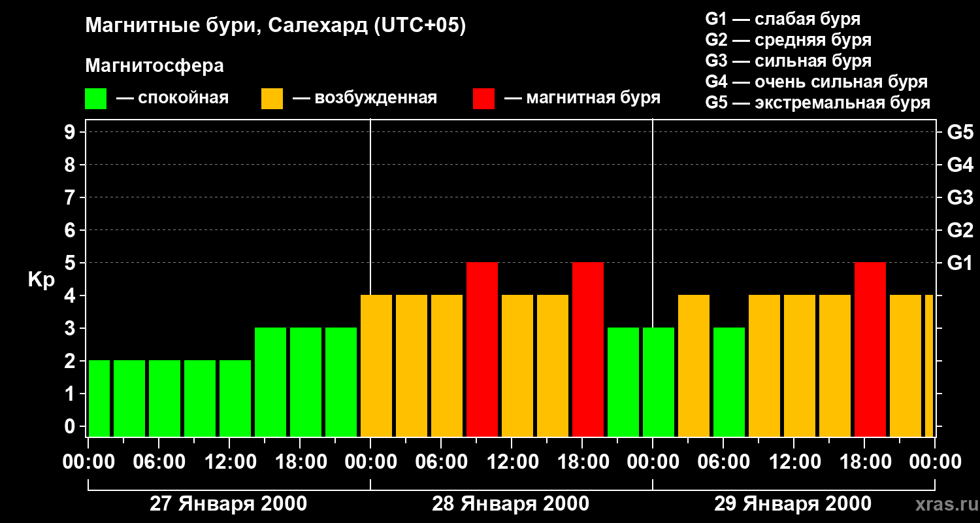Click the 12:00 time label under 27 January

229,462
